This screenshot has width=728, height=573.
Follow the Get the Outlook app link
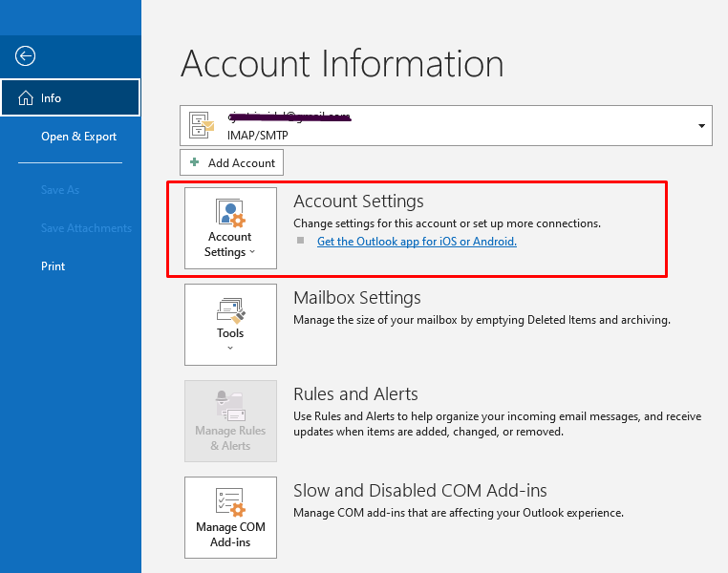(x=417, y=242)
